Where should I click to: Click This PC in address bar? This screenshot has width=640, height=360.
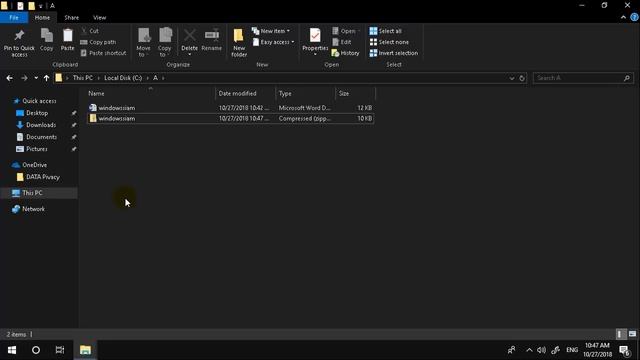pos(83,78)
